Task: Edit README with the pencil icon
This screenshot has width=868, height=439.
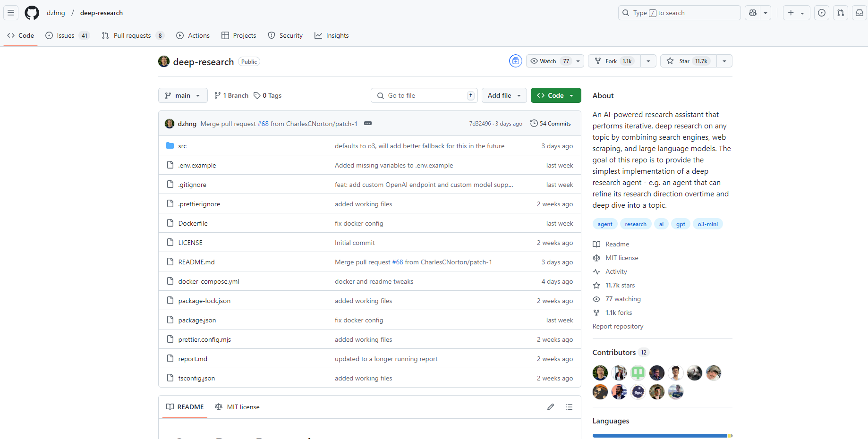Action: tap(551, 407)
